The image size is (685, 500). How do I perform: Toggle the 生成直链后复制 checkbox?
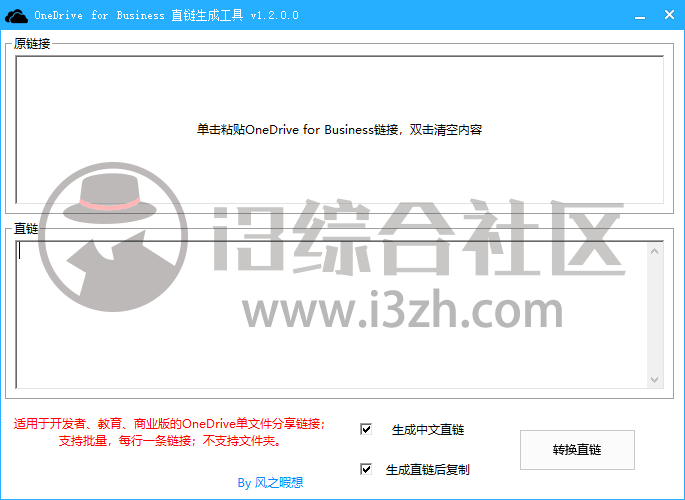click(366, 469)
